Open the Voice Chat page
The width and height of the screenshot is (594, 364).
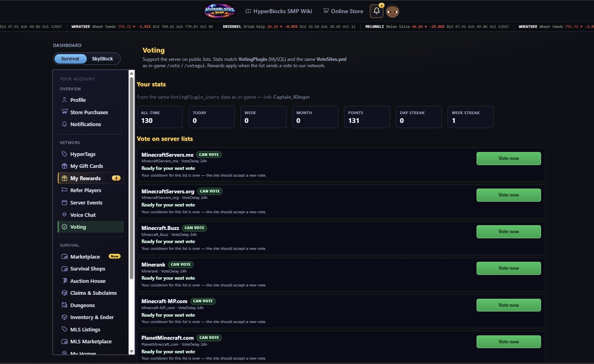91,215
